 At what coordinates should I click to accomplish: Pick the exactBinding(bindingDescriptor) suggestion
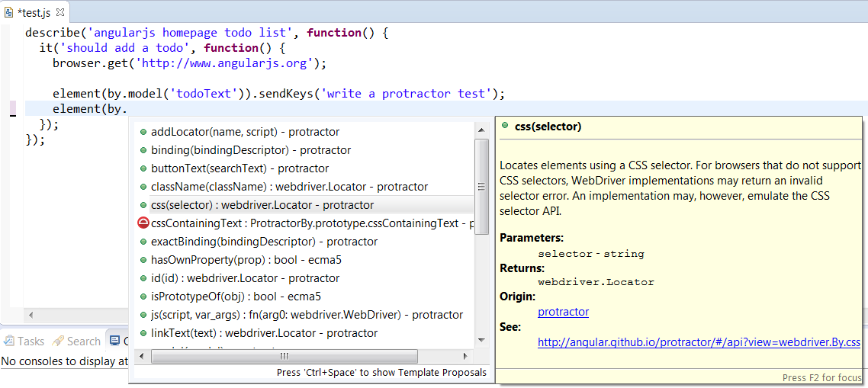(262, 242)
